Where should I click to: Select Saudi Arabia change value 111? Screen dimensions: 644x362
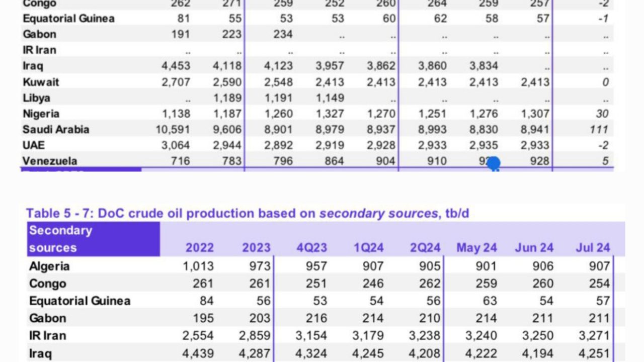pyautogui.click(x=599, y=130)
